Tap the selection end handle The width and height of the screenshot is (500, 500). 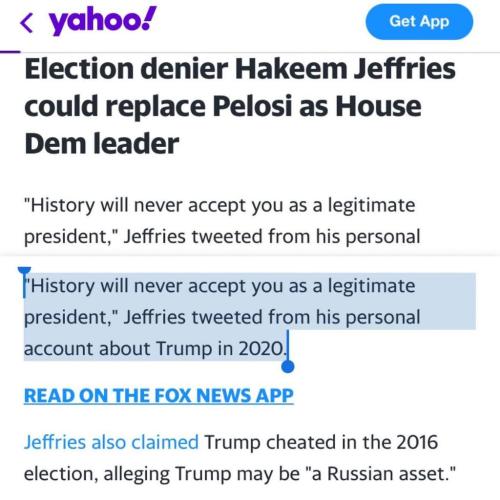click(x=288, y=366)
